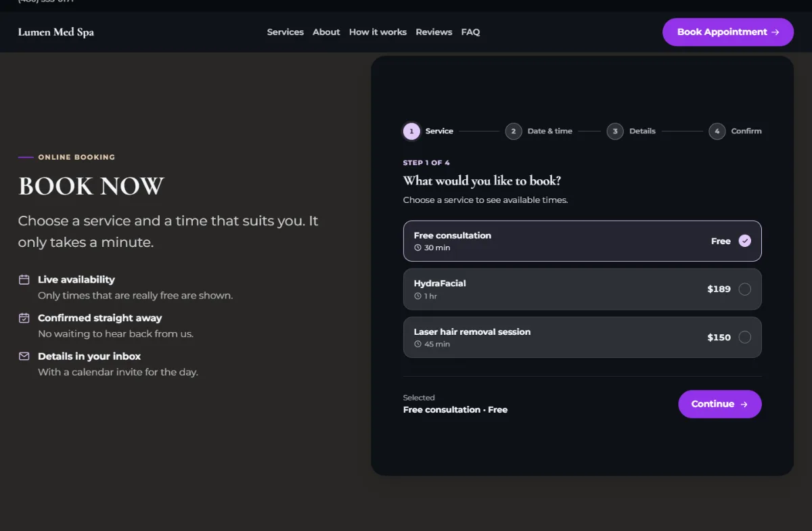The height and width of the screenshot is (531, 812).
Task: Click the HydraFacial card title
Action: pyautogui.click(x=440, y=283)
